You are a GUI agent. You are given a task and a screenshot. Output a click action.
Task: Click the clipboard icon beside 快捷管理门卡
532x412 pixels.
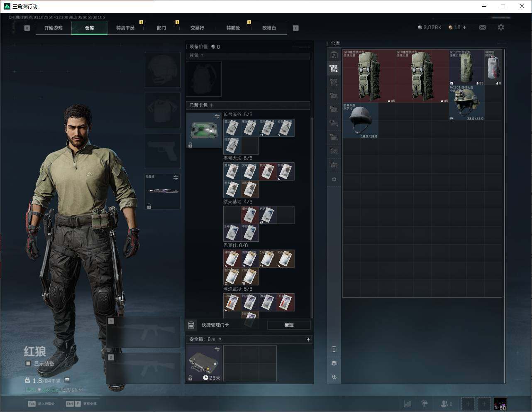[191, 325]
